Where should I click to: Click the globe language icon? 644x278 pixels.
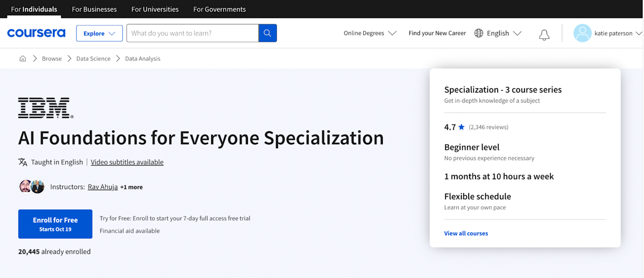click(479, 33)
